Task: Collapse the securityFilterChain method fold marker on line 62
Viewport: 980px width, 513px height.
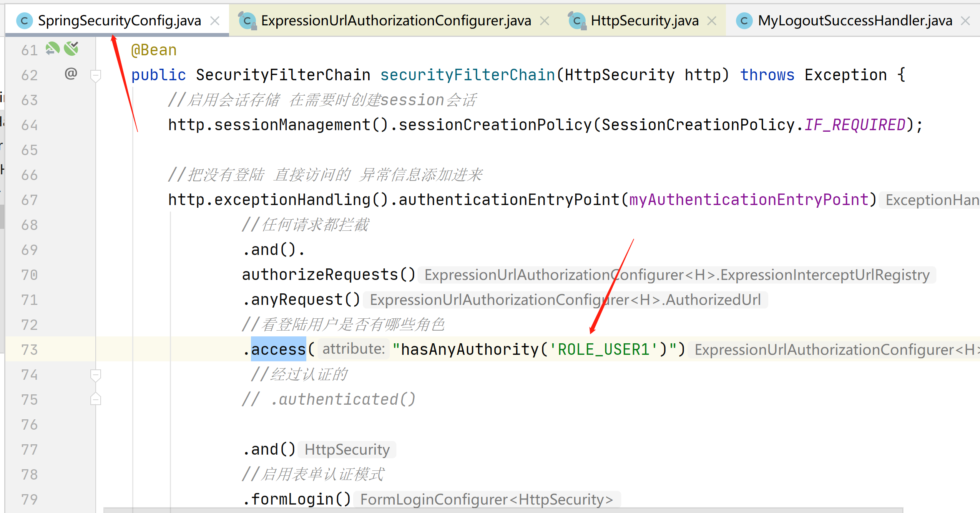Action: 95,75
